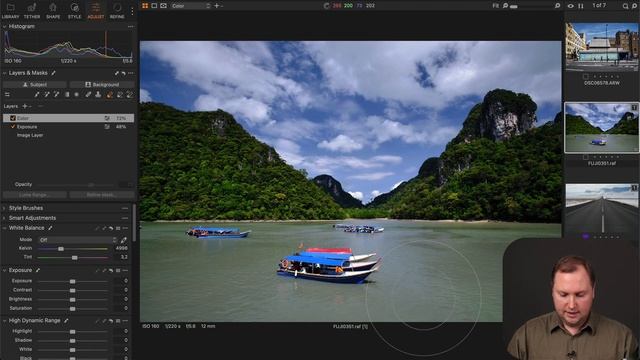Adjust the layer Opacity slider
The width and height of the screenshot is (640, 360).
click(77, 184)
